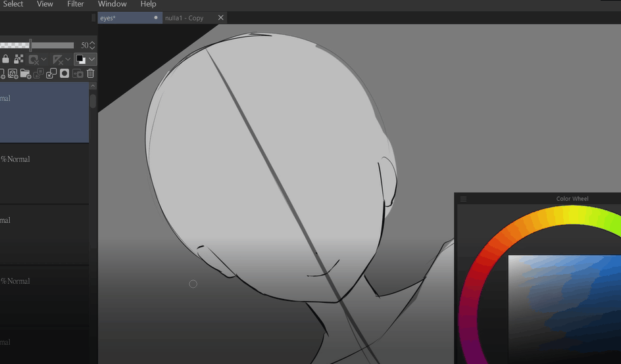Viewport: 621px width, 364px height.
Task: Click the layer opacity slider
Action: (37, 45)
